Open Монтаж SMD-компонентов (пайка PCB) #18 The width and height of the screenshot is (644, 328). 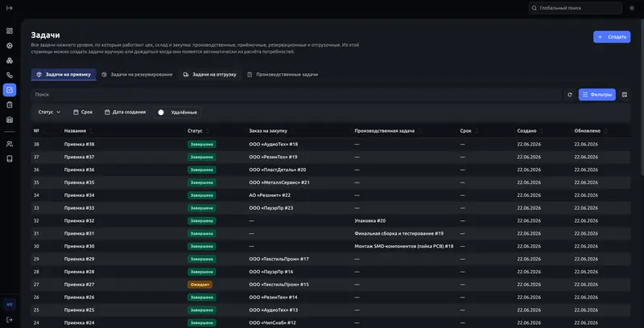click(x=404, y=247)
